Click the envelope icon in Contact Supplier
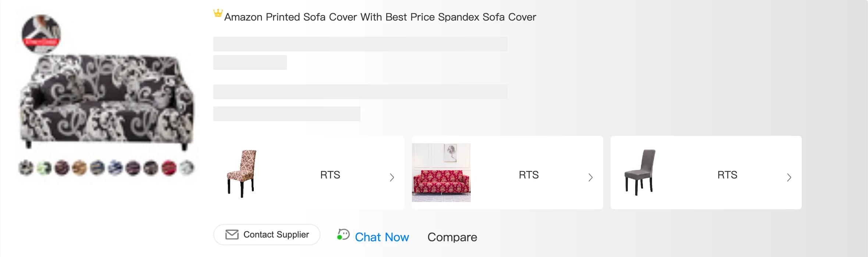Viewport: 868px width, 257px height. click(232, 235)
